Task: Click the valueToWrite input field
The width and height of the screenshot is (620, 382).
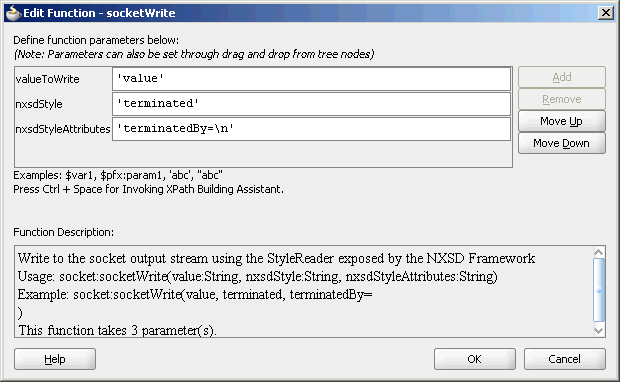Action: point(312,79)
